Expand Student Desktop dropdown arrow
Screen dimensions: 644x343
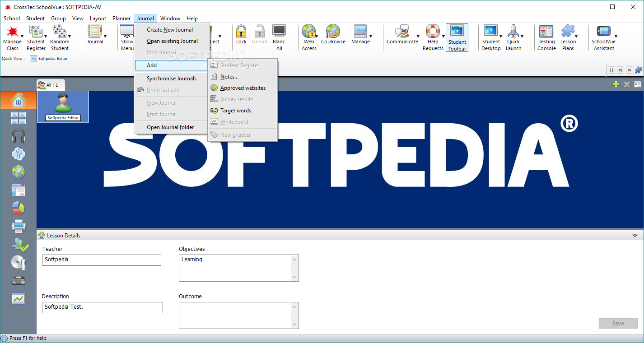tap(500, 37)
